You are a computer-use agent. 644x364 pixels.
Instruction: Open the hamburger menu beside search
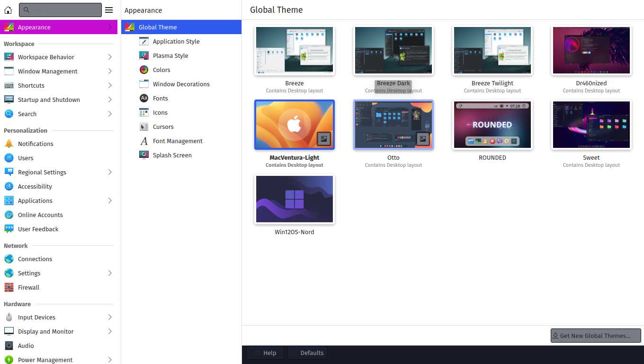pyautogui.click(x=109, y=9)
